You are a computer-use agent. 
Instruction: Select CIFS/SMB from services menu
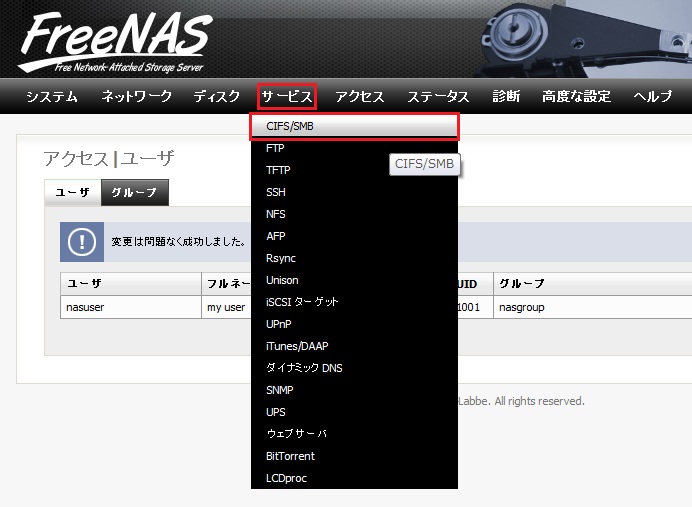354,126
